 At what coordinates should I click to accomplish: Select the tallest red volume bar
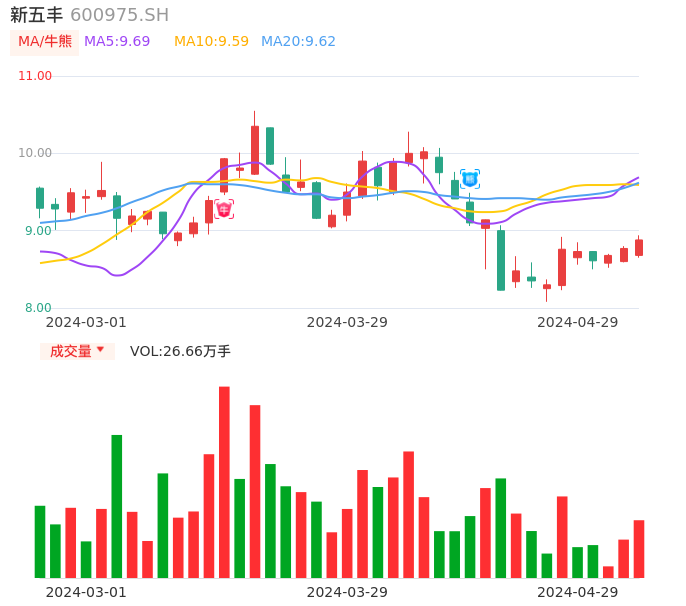pyautogui.click(x=224, y=482)
